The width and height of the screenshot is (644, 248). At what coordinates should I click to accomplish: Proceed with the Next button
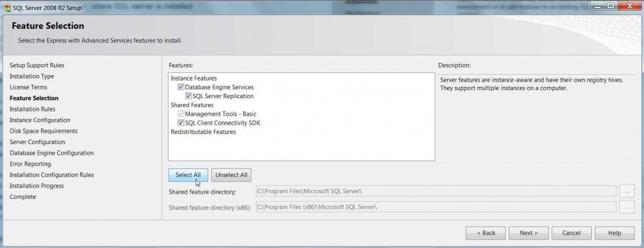coord(528,233)
